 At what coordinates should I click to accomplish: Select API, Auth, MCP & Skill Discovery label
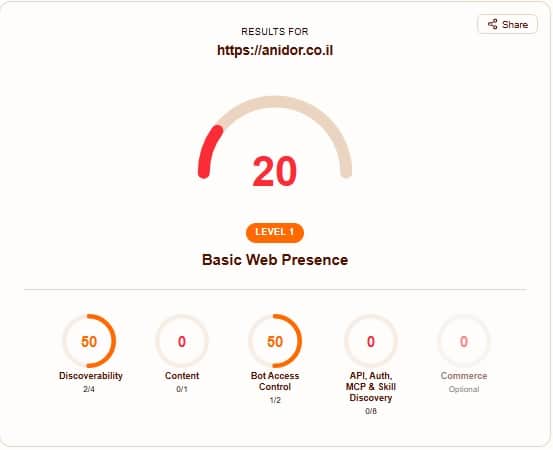click(x=371, y=387)
